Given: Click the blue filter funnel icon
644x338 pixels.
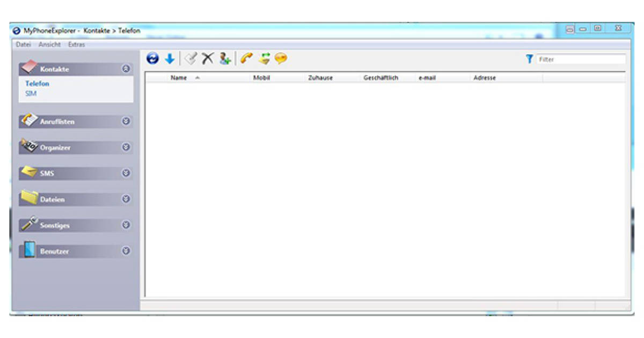Looking at the screenshot, I should 530,59.
